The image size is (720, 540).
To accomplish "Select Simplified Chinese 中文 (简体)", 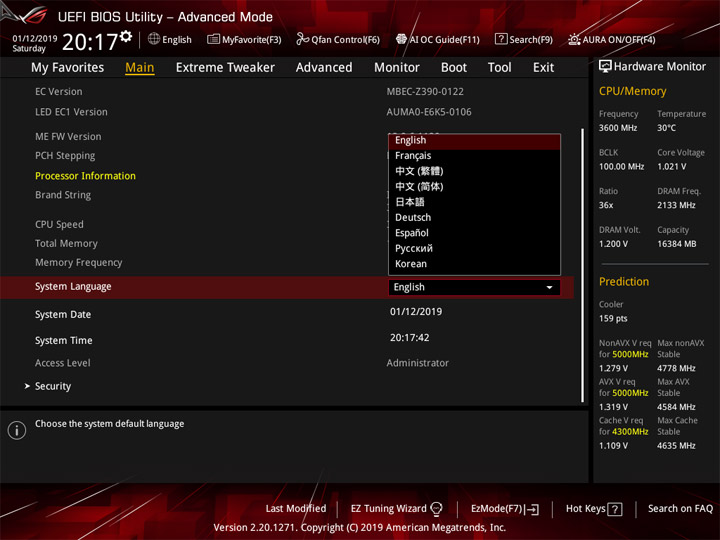I will tap(474, 187).
